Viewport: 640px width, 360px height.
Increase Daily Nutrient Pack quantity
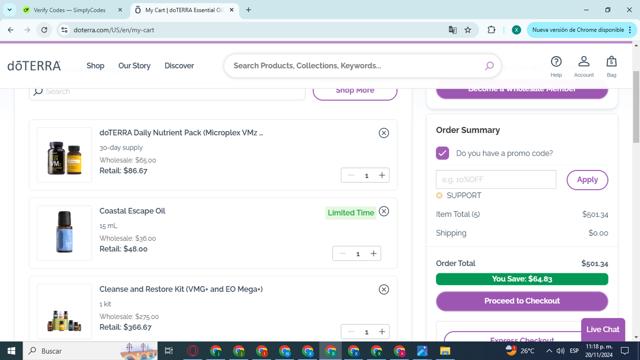pos(382,176)
